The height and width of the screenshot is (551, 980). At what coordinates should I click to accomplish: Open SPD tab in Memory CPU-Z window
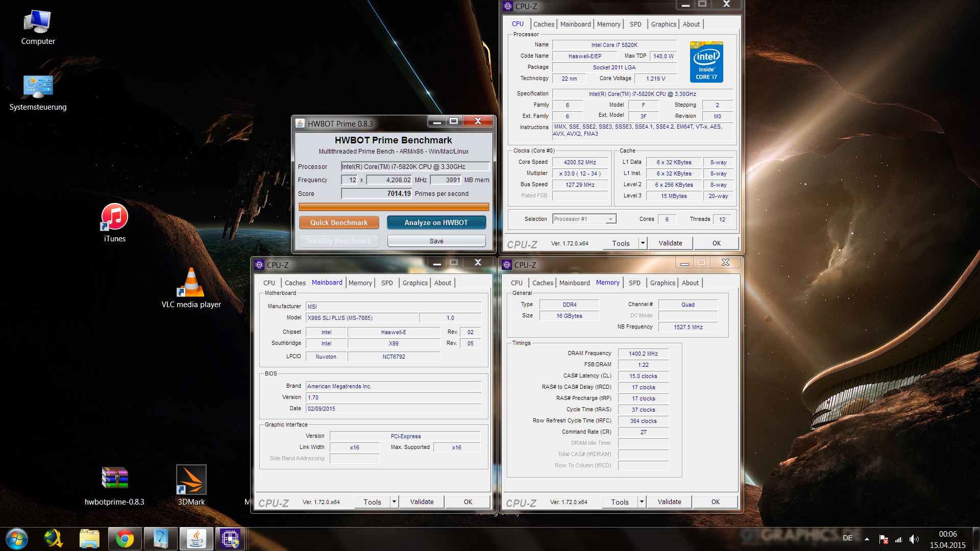point(634,283)
